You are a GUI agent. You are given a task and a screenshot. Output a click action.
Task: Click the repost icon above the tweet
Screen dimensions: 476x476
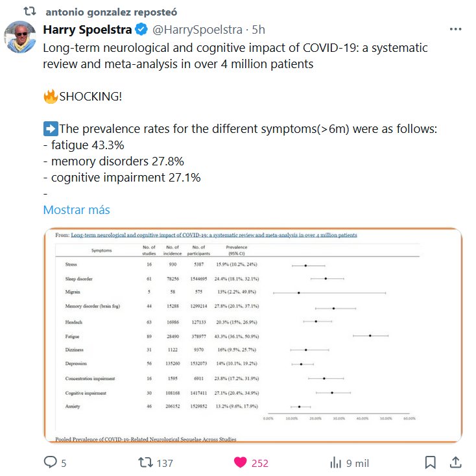(x=26, y=12)
